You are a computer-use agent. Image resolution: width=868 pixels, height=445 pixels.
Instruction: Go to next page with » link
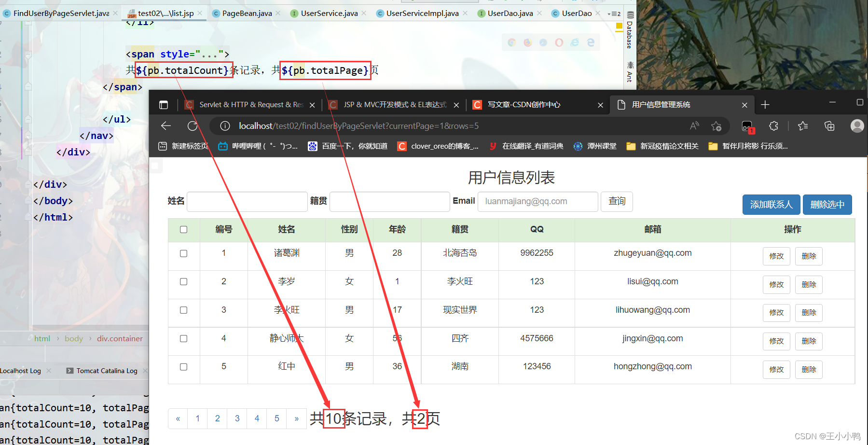pyautogui.click(x=296, y=418)
